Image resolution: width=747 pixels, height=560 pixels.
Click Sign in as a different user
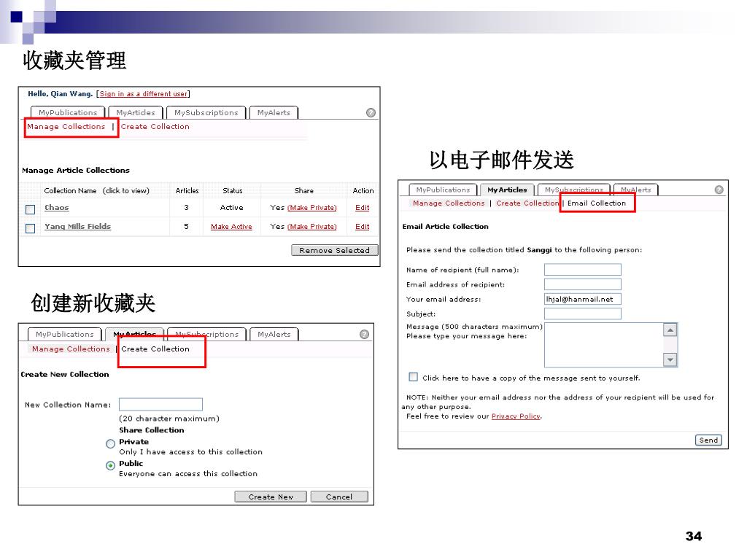click(x=143, y=94)
